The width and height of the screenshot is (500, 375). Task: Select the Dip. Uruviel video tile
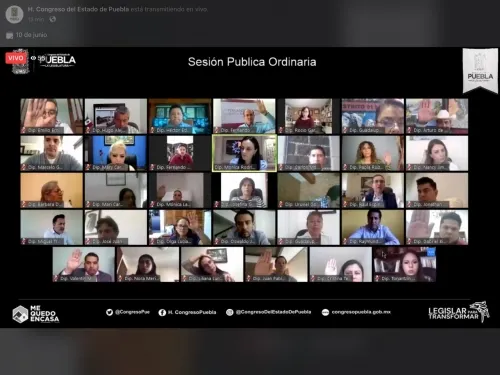pos(309,190)
